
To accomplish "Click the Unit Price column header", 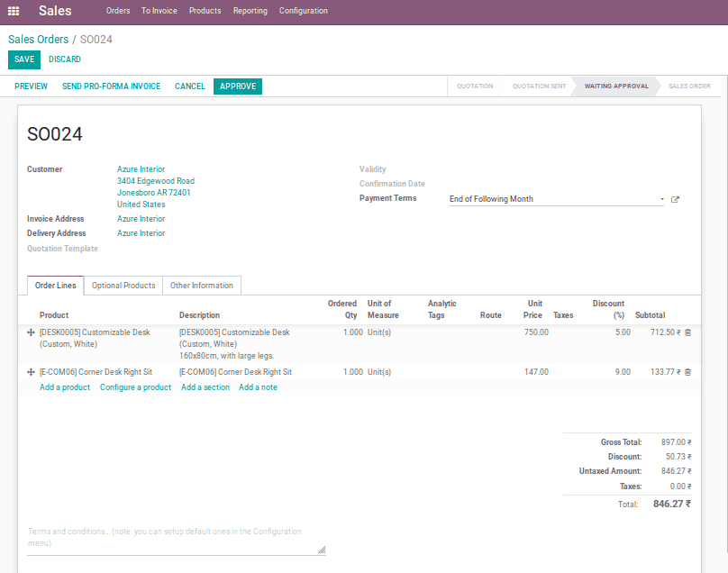I will pyautogui.click(x=533, y=309).
